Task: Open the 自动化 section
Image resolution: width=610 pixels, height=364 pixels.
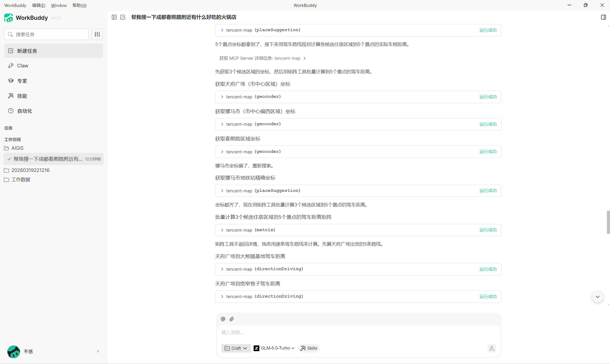Action: [x=54, y=111]
